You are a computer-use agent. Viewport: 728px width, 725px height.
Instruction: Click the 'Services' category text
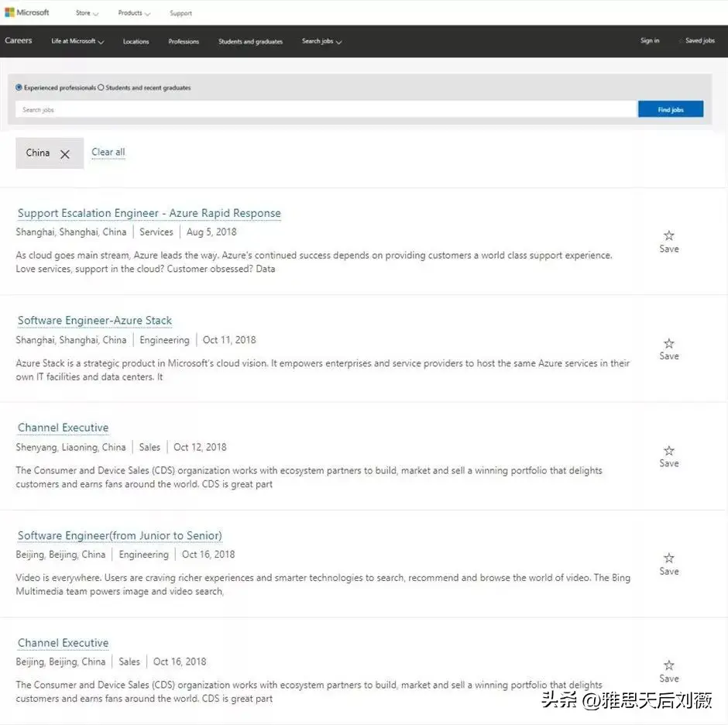tap(156, 232)
